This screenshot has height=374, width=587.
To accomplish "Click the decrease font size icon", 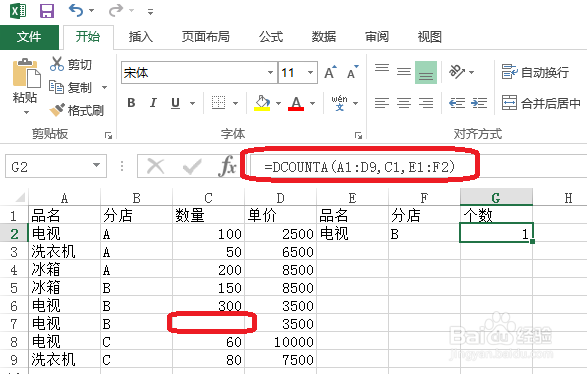I will [352, 72].
